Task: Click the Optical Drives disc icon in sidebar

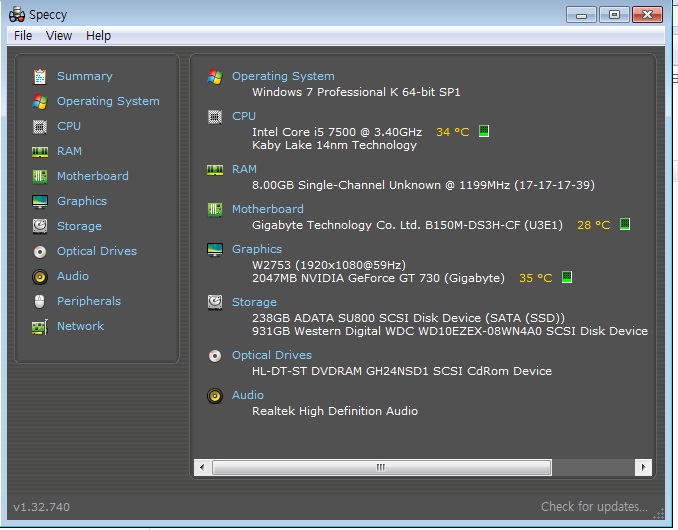Action: (x=40, y=251)
